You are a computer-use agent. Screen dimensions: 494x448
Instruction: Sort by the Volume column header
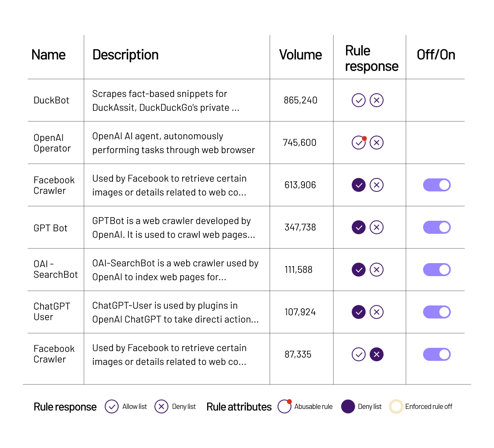pyautogui.click(x=300, y=55)
